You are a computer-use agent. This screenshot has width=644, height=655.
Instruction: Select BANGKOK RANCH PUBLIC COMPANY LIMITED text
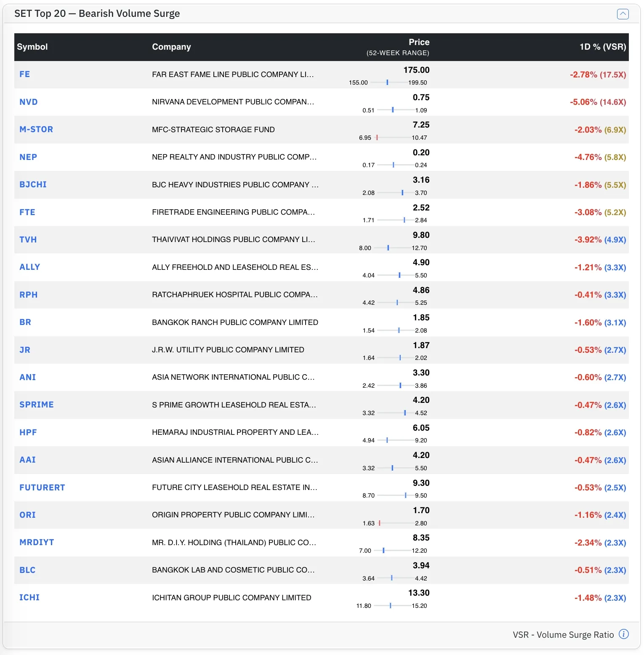pos(235,322)
